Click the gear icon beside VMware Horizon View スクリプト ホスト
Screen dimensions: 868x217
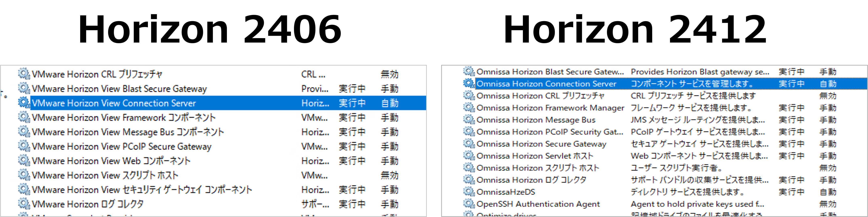click(24, 175)
